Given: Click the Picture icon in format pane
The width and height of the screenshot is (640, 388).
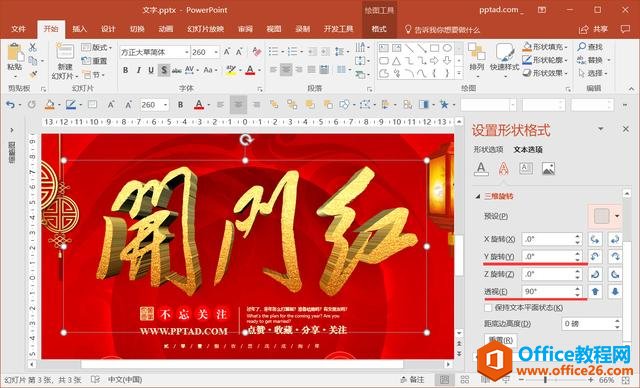Looking at the screenshot, I should [x=548, y=168].
